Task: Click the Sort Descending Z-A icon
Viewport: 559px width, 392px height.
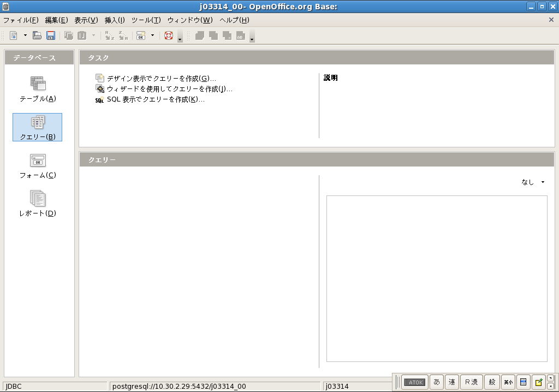Action: click(x=123, y=35)
